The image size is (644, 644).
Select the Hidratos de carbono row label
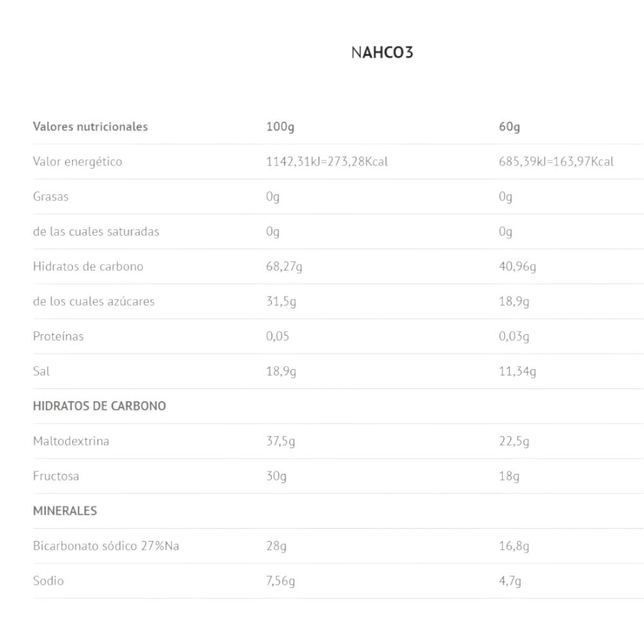88,266
